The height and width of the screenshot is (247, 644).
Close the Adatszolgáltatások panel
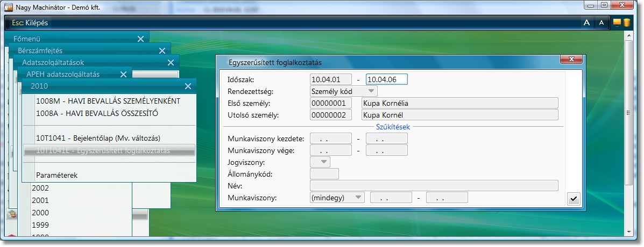171,63
